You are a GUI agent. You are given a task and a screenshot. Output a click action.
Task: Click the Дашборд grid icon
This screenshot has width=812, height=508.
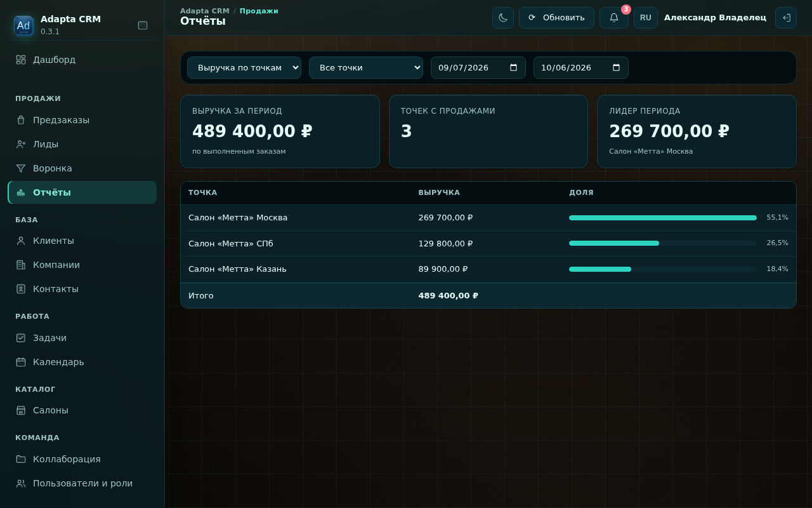coord(21,60)
